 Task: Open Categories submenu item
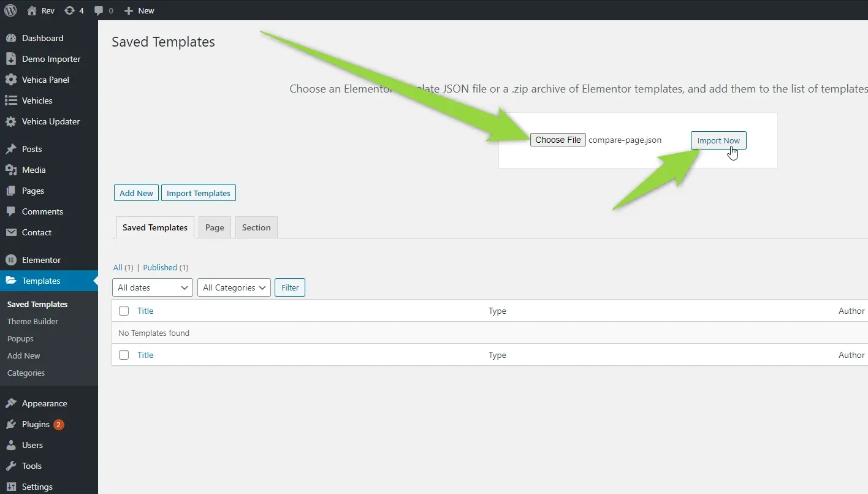point(26,373)
